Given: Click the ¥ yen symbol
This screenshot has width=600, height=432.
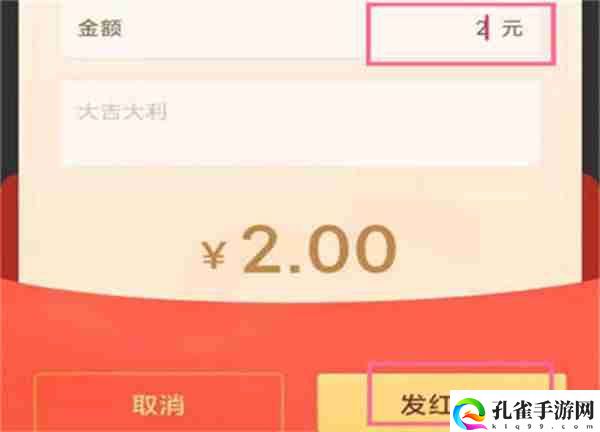Looking at the screenshot, I should click(213, 254).
